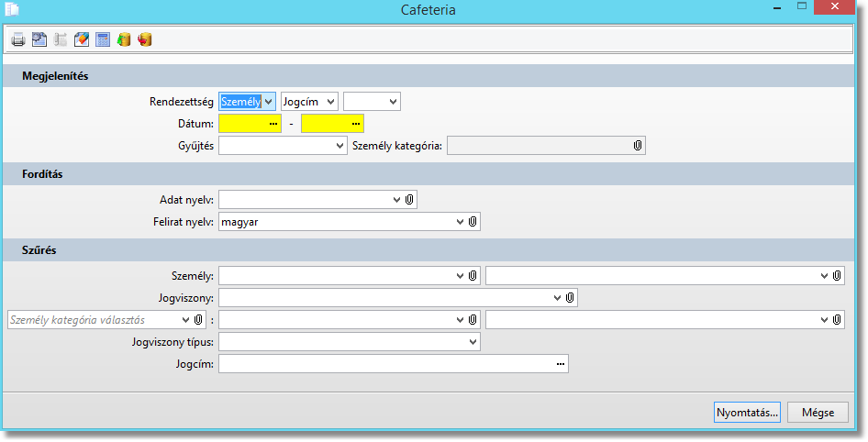Click the paperclip on first Személy field
The width and height of the screenshot is (868, 442).
[473, 275]
